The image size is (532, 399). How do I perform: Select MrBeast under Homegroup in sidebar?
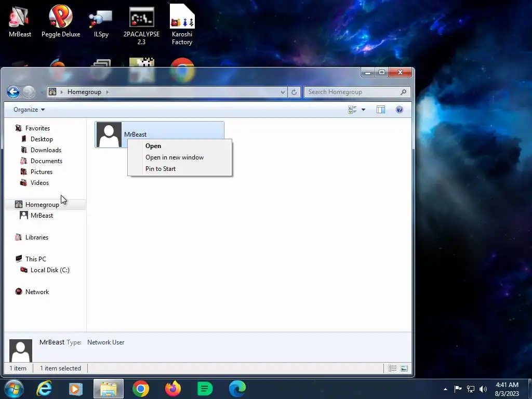(x=42, y=216)
